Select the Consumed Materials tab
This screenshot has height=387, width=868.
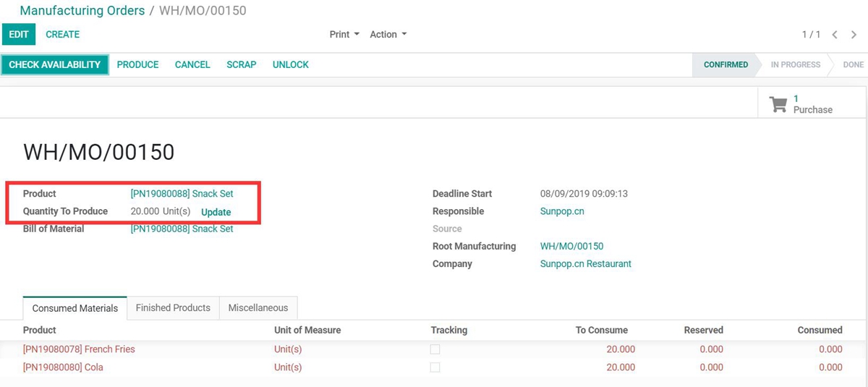coord(75,308)
